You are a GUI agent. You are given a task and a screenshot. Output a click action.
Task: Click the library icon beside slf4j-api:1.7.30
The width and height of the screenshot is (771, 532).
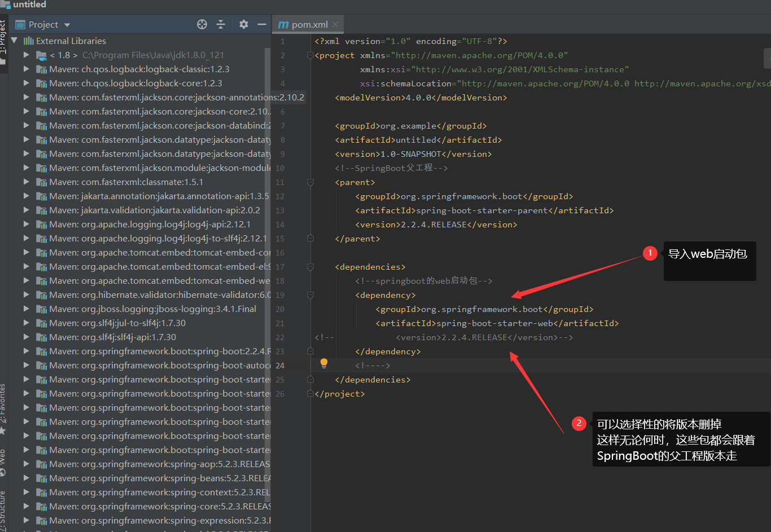click(41, 337)
